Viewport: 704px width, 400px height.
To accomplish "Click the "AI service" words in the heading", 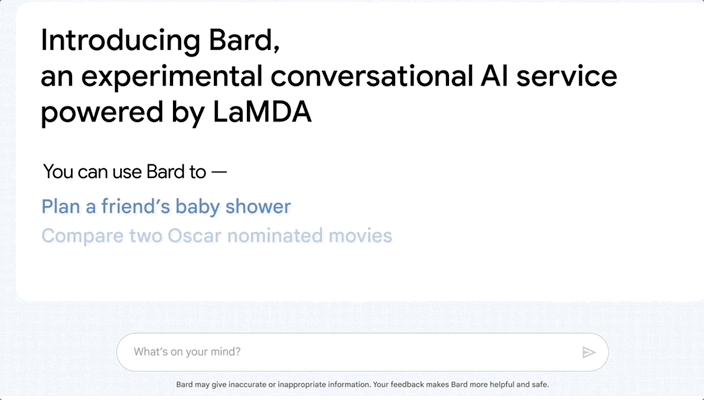I will (549, 76).
